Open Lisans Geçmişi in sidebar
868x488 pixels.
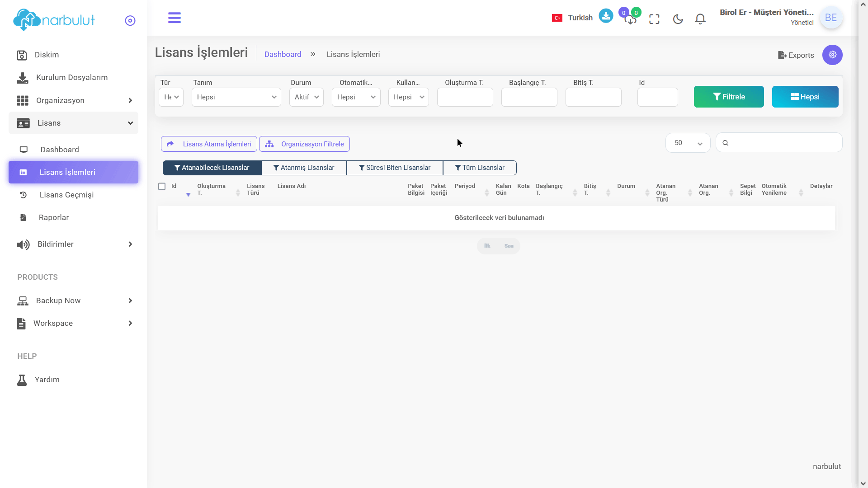(66, 195)
